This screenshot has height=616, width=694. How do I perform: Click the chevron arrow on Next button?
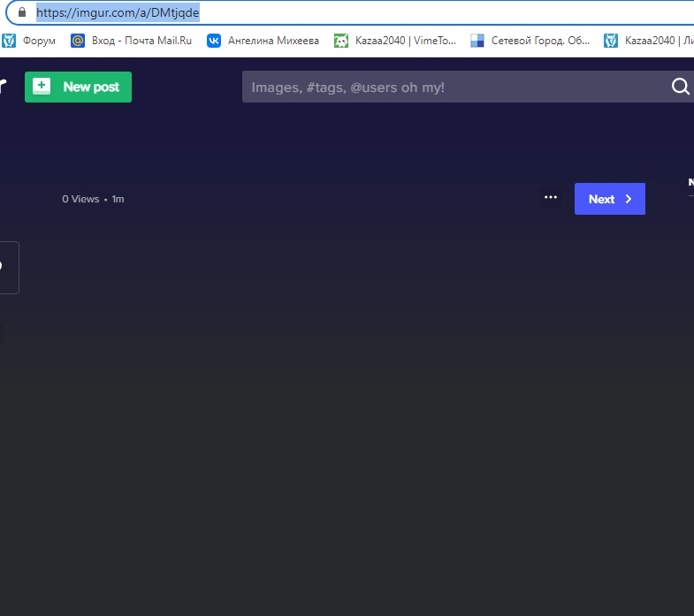pyautogui.click(x=629, y=199)
